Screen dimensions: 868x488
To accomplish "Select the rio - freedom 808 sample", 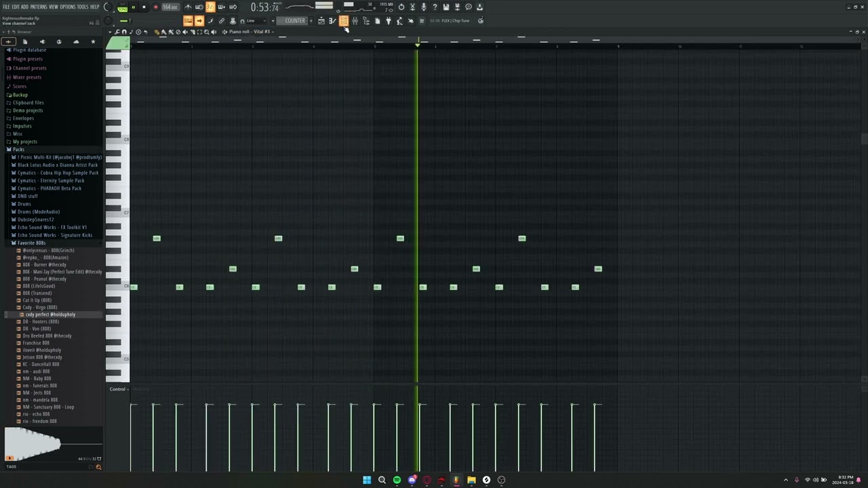I will pyautogui.click(x=39, y=421).
